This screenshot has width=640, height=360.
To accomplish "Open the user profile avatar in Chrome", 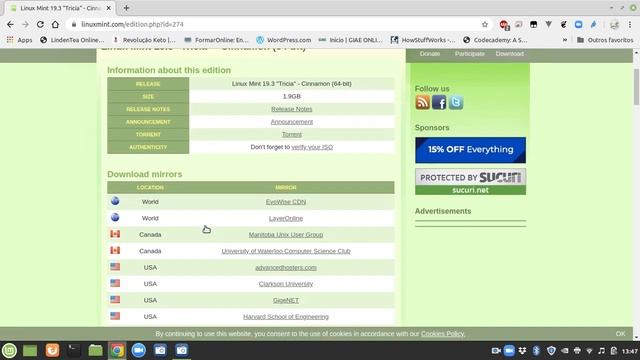I will click(x=614, y=24).
